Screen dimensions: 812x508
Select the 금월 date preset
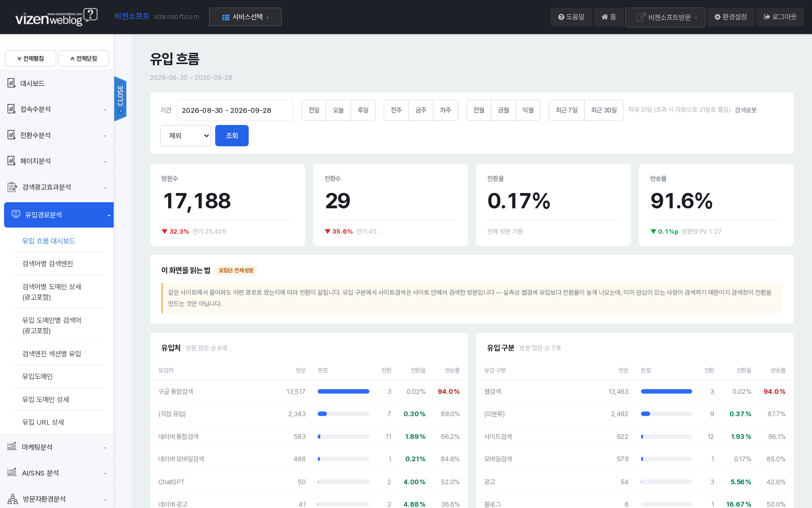click(503, 110)
